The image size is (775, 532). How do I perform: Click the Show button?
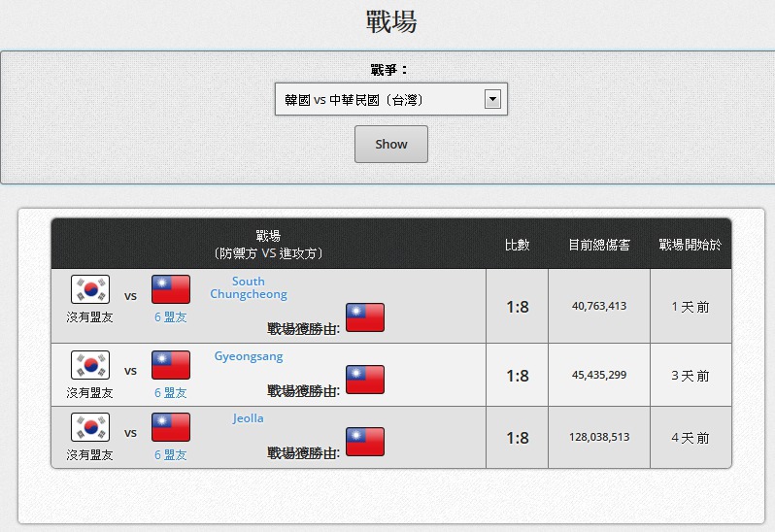pyautogui.click(x=391, y=144)
